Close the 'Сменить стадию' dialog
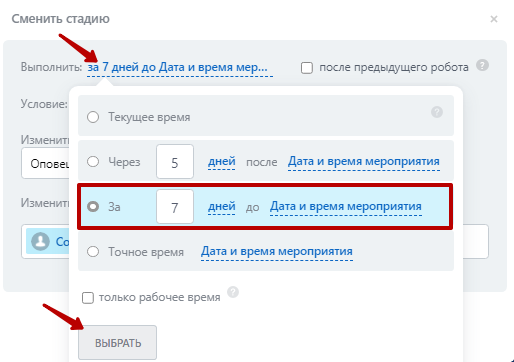Viewport: 514px width, 362px height. coord(494,19)
